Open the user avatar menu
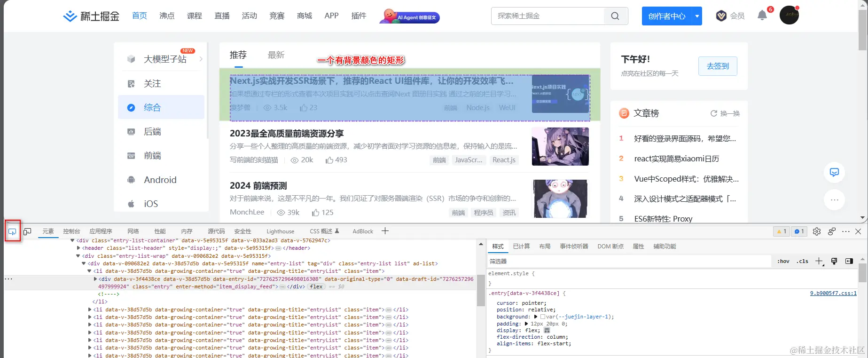Screen dimensions: 868x358 coord(789,15)
